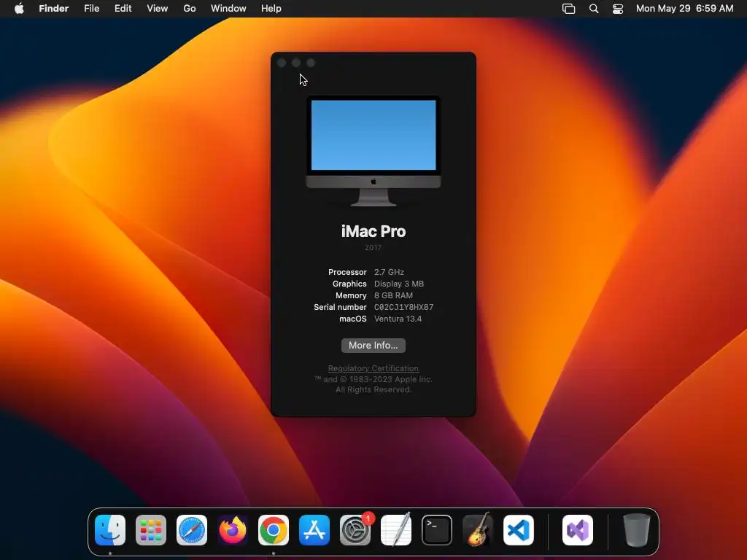Image resolution: width=747 pixels, height=560 pixels.
Task: Click the macOS version Ventura 13.4
Action: [x=398, y=319]
